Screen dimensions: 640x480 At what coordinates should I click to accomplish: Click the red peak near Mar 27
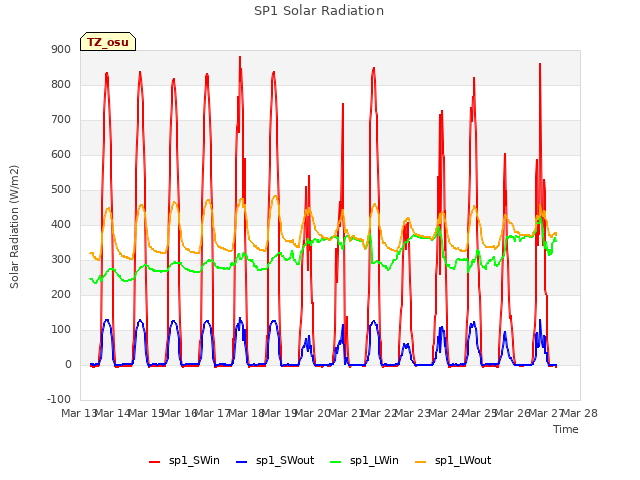[540, 64]
